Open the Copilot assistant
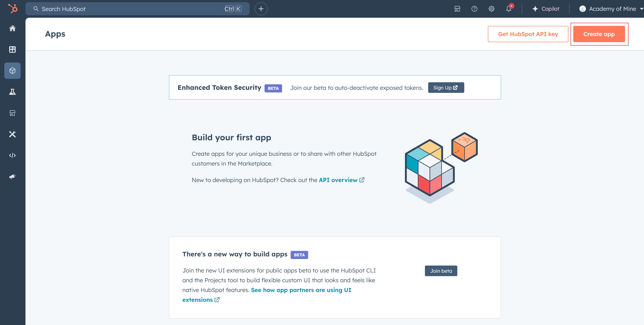Image resolution: width=644 pixels, height=325 pixels. point(546,9)
